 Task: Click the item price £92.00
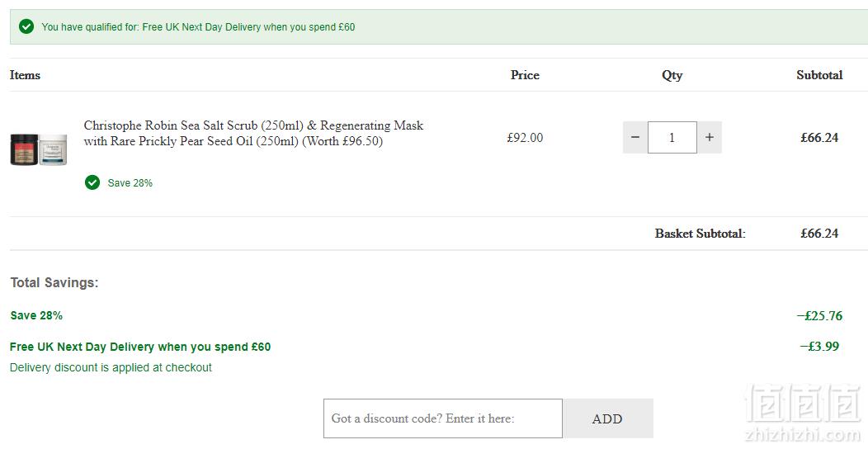coord(525,138)
